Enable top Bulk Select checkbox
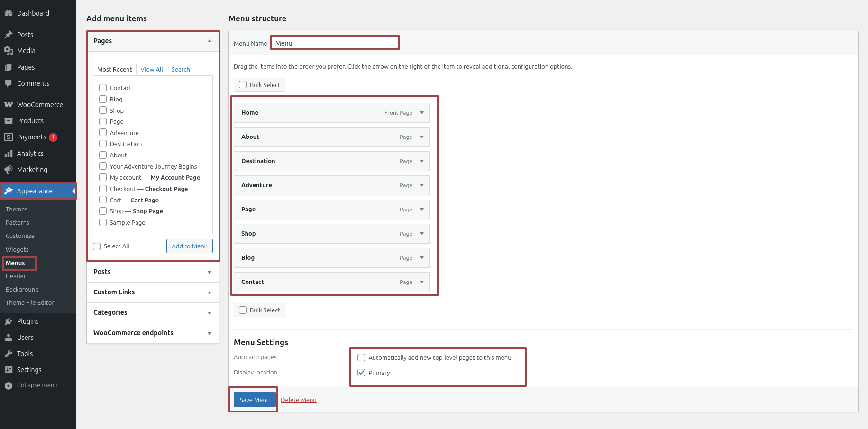The width and height of the screenshot is (868, 429). click(243, 85)
